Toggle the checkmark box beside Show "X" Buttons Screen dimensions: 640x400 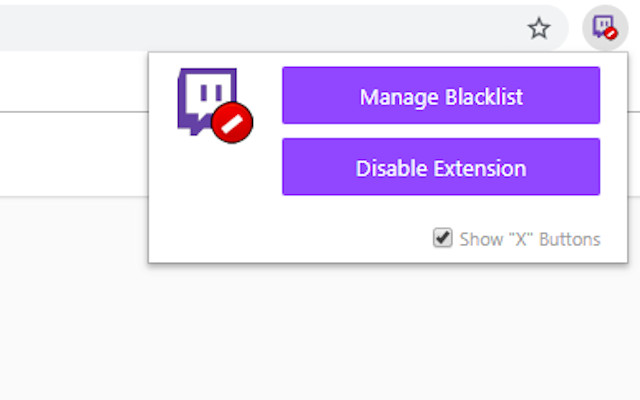(442, 238)
